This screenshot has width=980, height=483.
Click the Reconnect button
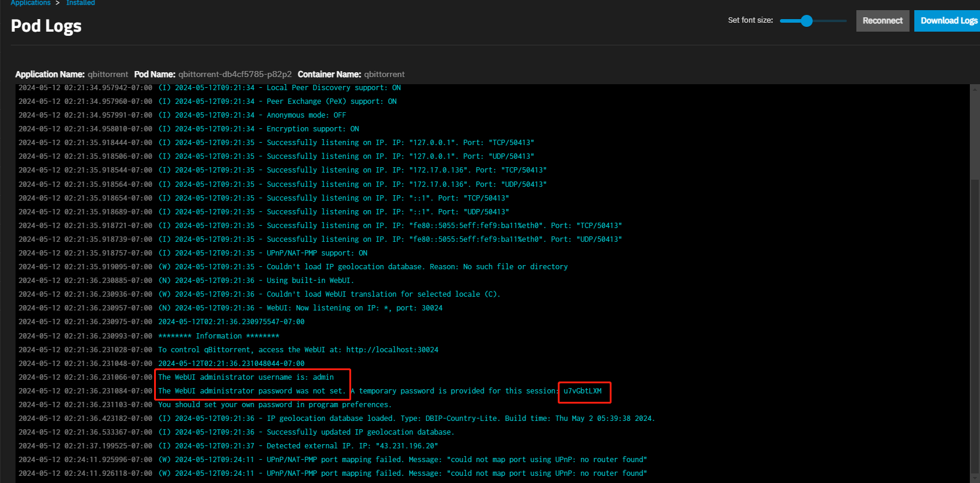[x=883, y=21]
